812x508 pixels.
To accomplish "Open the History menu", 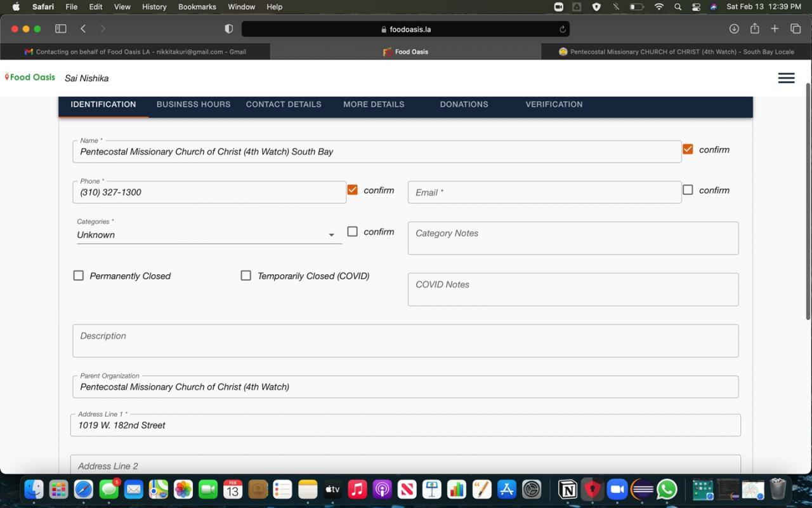I will click(x=154, y=6).
